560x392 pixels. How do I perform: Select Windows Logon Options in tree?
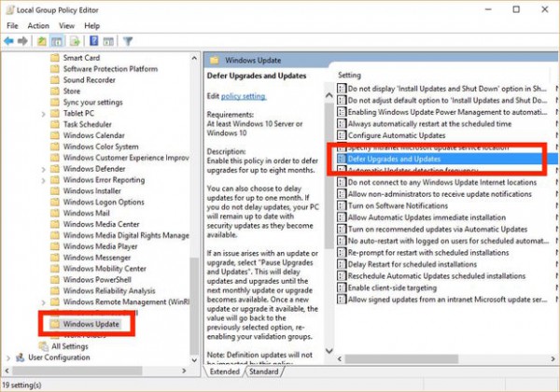point(104,202)
